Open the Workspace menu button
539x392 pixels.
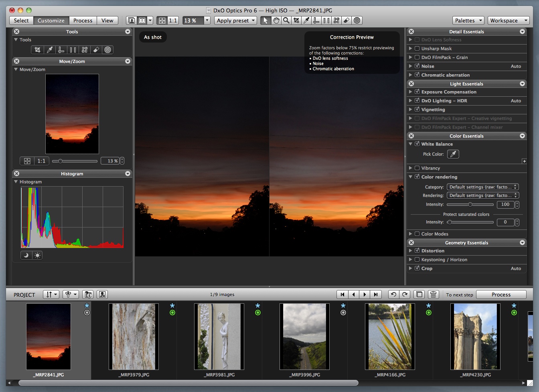pyautogui.click(x=508, y=20)
